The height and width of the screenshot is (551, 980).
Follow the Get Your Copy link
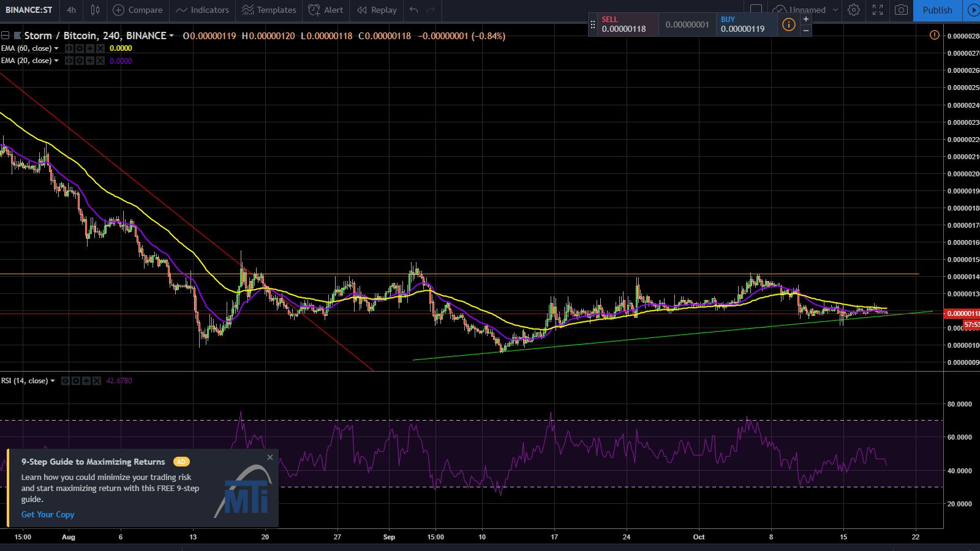coord(48,514)
